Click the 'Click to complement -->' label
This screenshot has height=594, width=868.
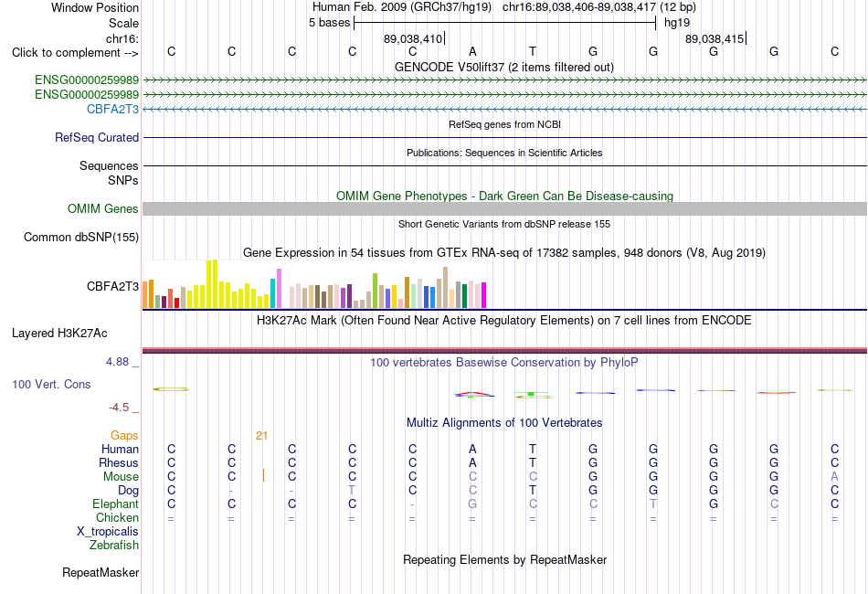tap(75, 53)
